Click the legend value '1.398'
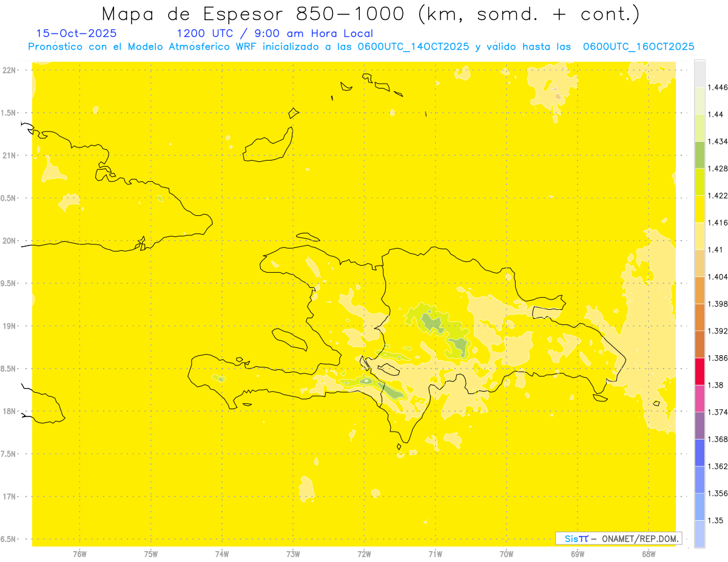 [x=718, y=304]
